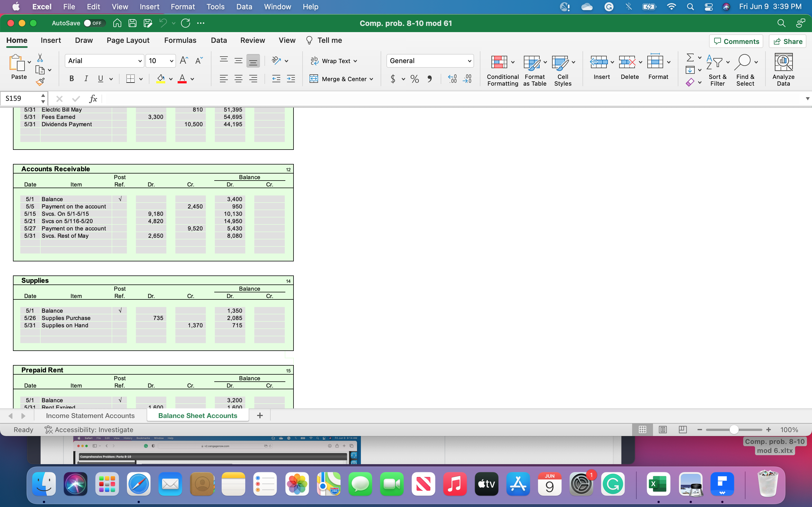The image size is (812, 507).
Task: Select the Italic formatting icon
Action: 86,79
